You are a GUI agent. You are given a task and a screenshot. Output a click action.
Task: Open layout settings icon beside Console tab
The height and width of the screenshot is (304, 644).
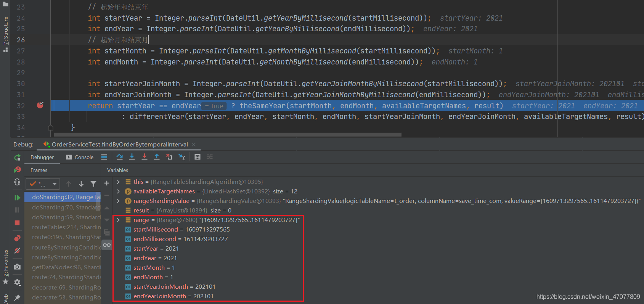(104, 157)
